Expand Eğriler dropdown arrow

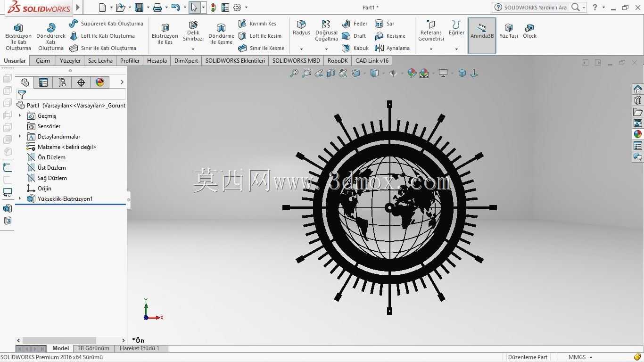[456, 49]
